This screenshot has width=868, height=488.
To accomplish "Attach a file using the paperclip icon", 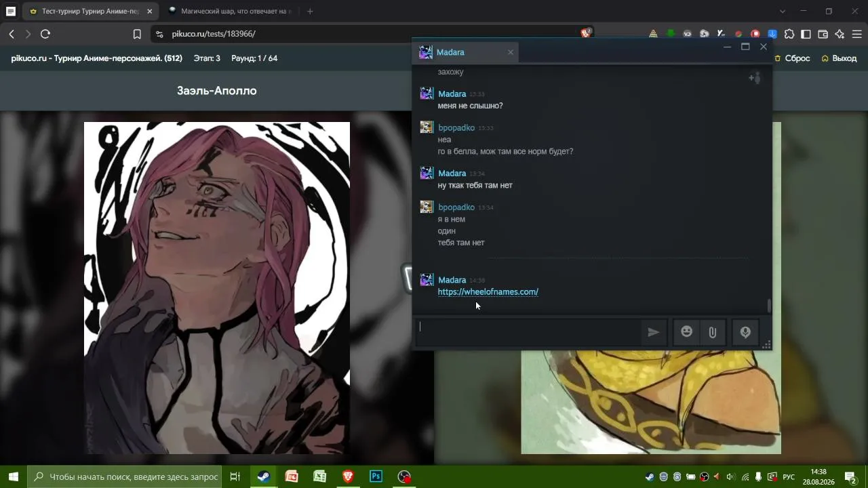I will tap(713, 332).
